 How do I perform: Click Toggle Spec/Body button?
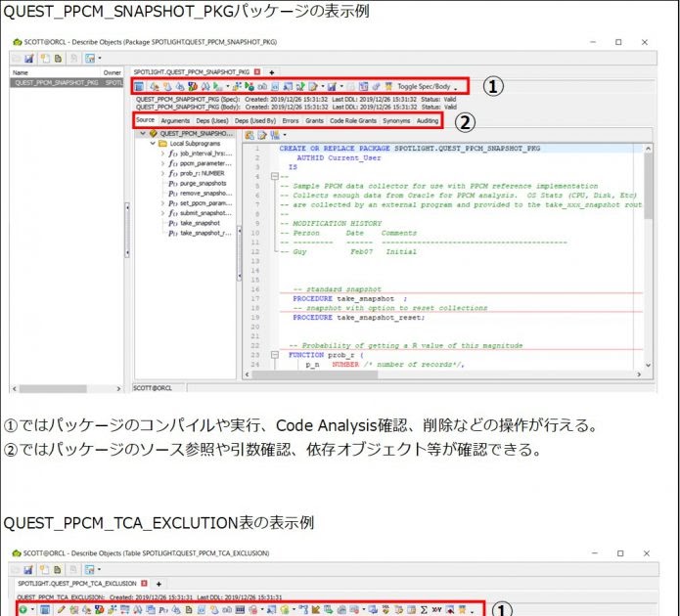pos(424,86)
